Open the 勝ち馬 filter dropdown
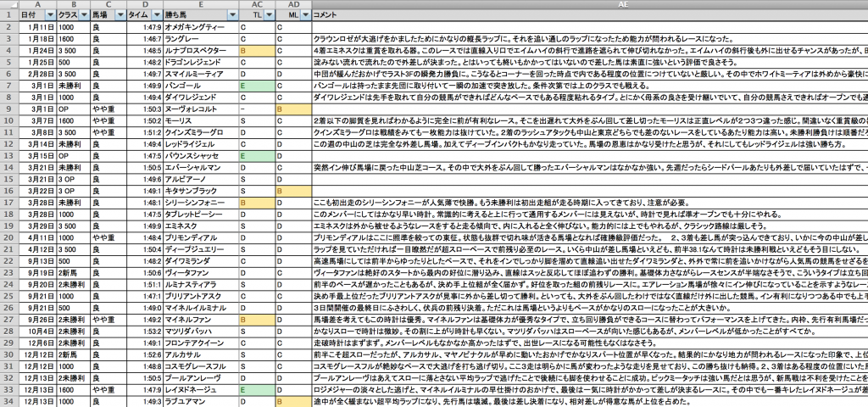Viewport: 868px width, 407px height. tap(233, 15)
